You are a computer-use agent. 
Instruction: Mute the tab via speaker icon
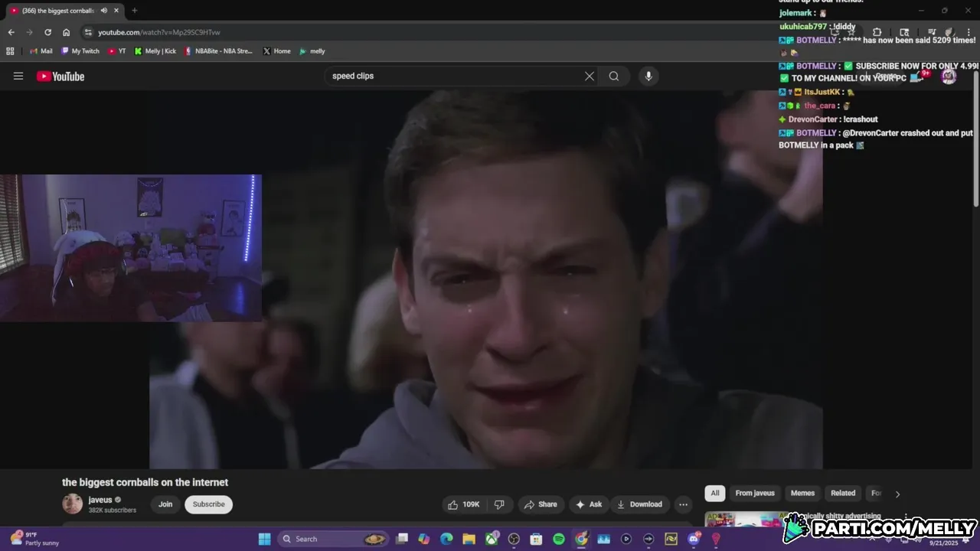tap(103, 11)
